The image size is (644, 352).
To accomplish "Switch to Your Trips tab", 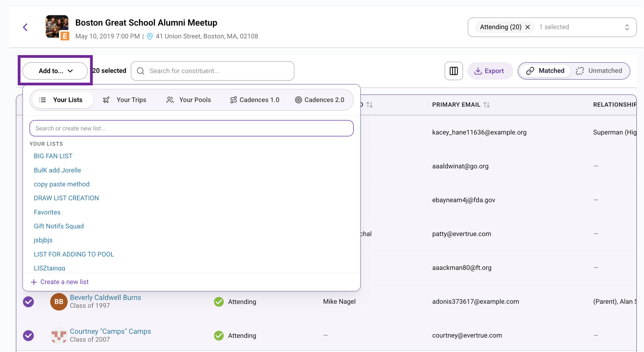I will pyautogui.click(x=125, y=100).
